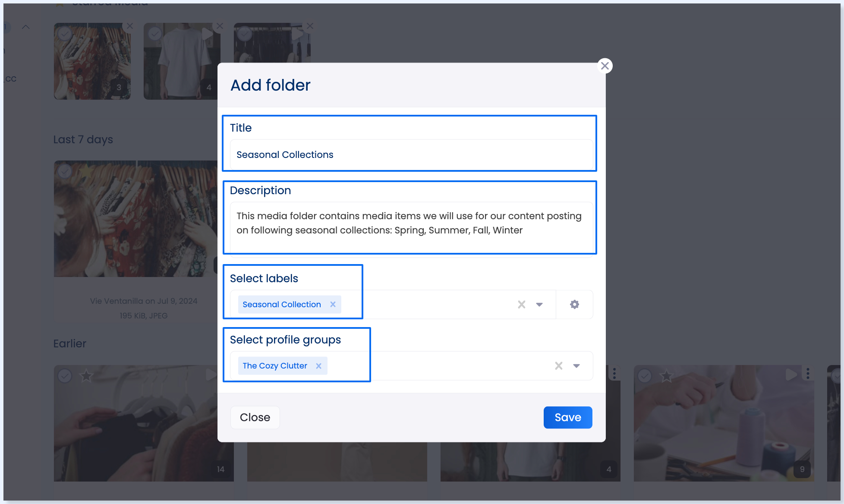Star the Earlier media item numbered 14

click(86, 376)
